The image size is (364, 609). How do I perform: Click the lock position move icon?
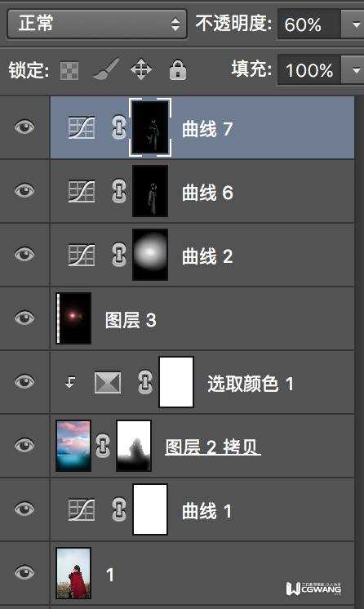[x=141, y=69]
